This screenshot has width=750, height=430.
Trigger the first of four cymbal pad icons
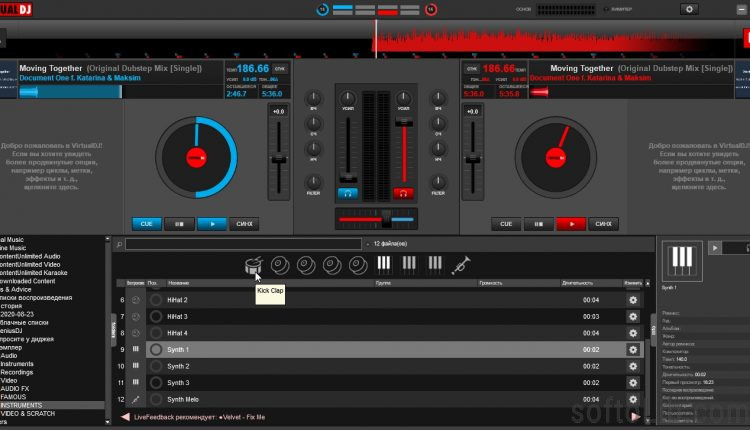(x=280, y=265)
